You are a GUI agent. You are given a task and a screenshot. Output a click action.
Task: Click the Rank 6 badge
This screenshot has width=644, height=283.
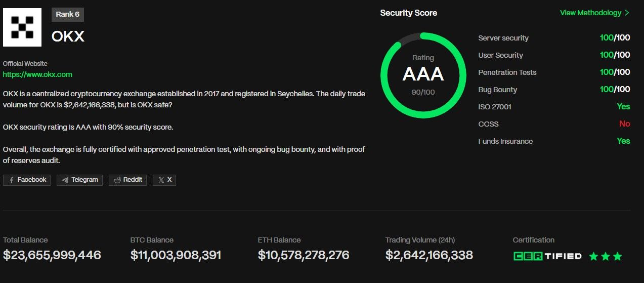pyautogui.click(x=67, y=14)
